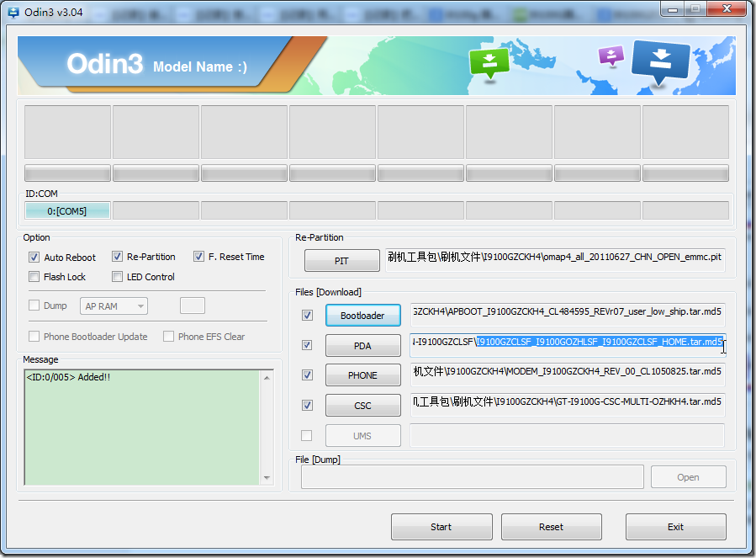The image size is (756, 558).
Task: Enable the Flash Lock option
Action: [34, 277]
